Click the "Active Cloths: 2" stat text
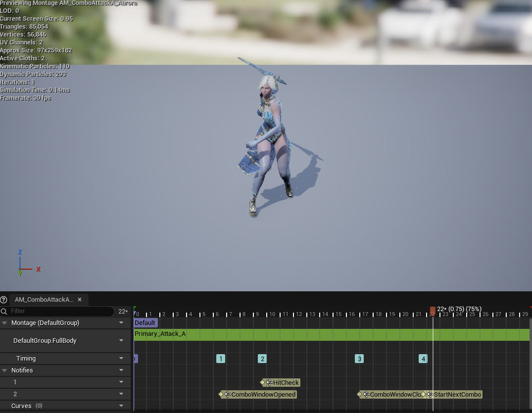The height and width of the screenshot is (413, 532). coord(22,58)
